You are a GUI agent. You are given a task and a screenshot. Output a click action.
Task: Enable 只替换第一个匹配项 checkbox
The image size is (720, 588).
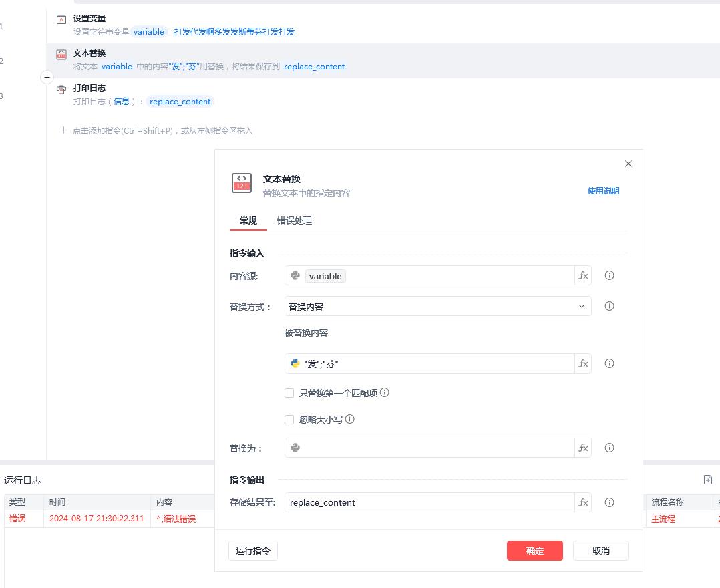pos(289,393)
